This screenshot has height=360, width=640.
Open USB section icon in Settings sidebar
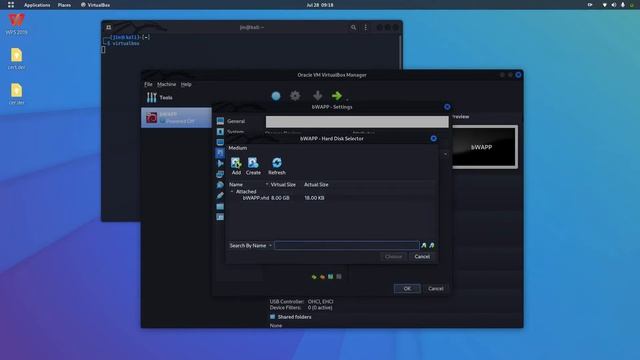click(220, 196)
